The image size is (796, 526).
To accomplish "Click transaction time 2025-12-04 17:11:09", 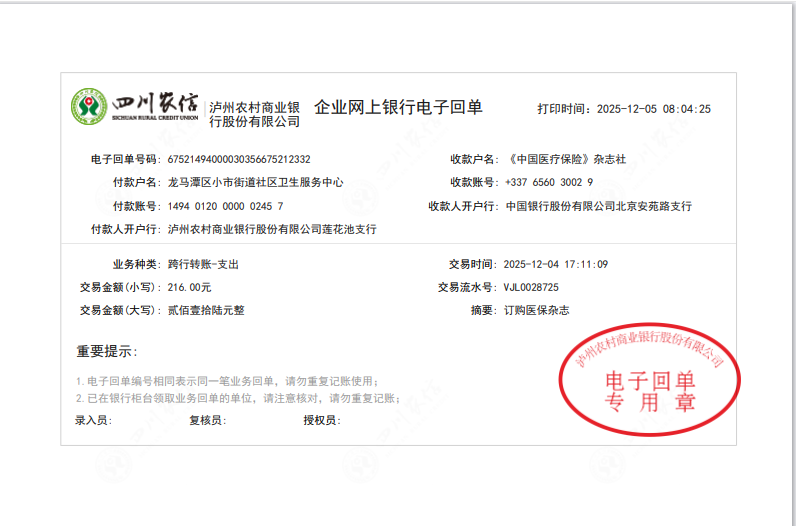I will point(555,265).
